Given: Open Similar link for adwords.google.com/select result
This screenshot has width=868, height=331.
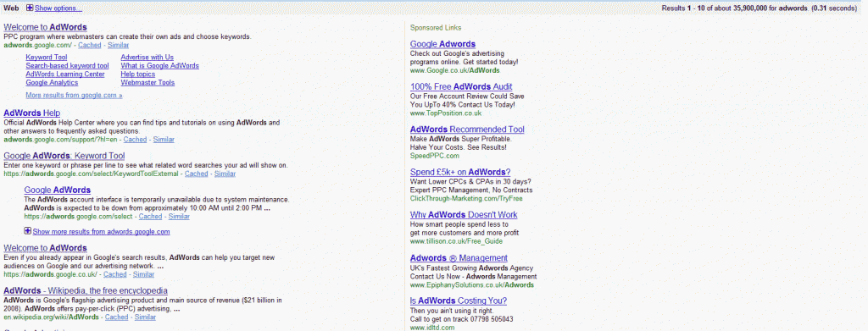Looking at the screenshot, I should point(180,217).
